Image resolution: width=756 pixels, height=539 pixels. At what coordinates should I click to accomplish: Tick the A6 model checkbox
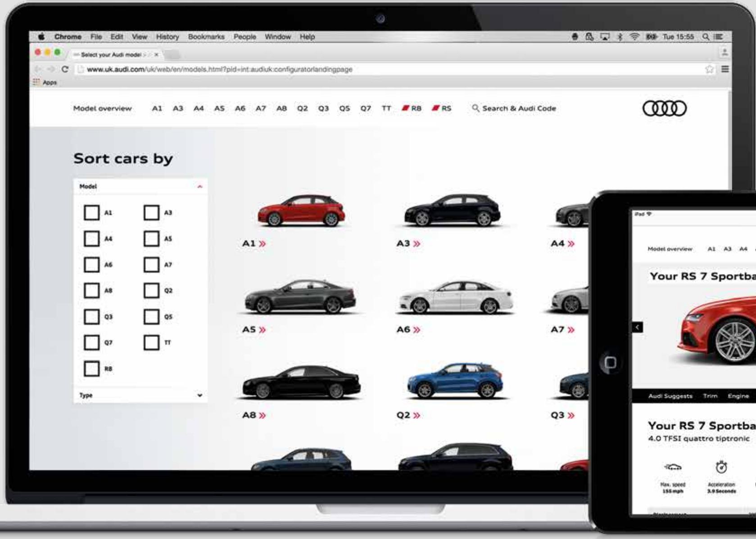coord(91,265)
